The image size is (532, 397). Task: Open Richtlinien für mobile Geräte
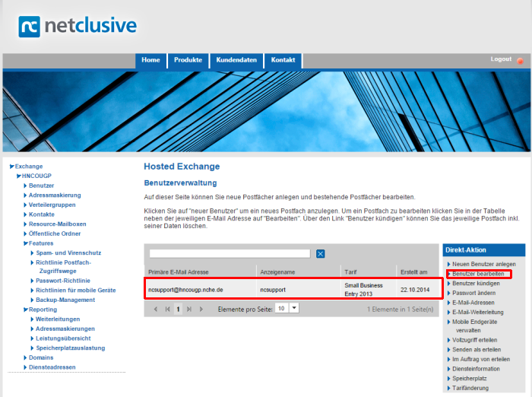[76, 291]
